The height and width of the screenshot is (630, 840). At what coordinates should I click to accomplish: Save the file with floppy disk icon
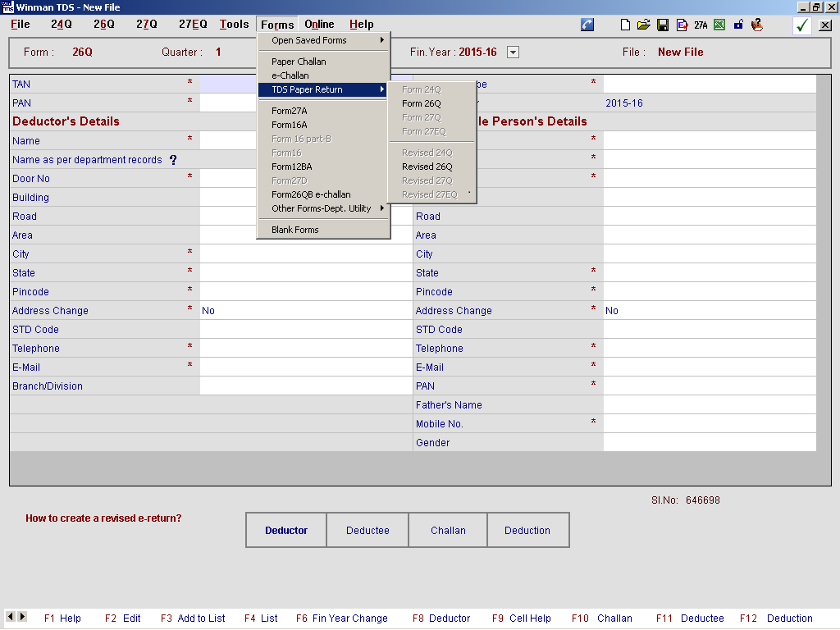(663, 25)
